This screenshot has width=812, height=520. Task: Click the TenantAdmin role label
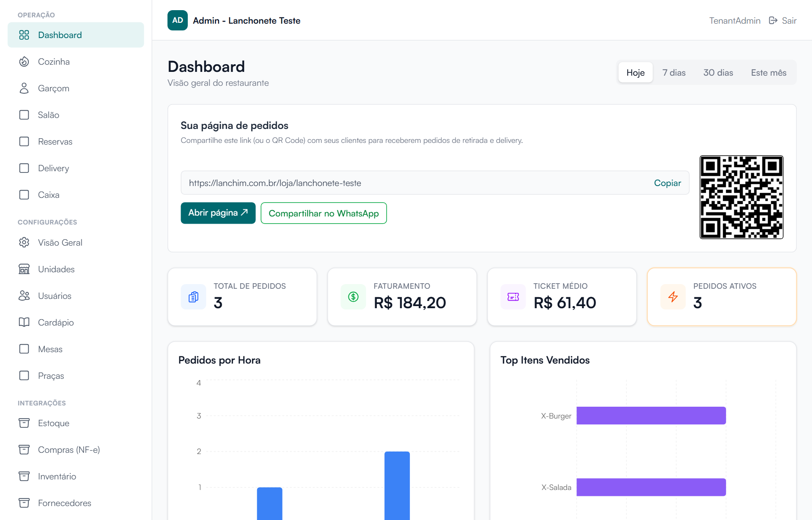click(x=735, y=21)
